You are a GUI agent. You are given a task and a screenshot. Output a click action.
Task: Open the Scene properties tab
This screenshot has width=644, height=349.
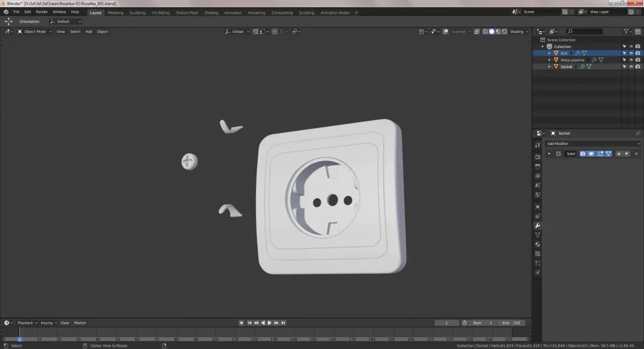click(x=537, y=185)
